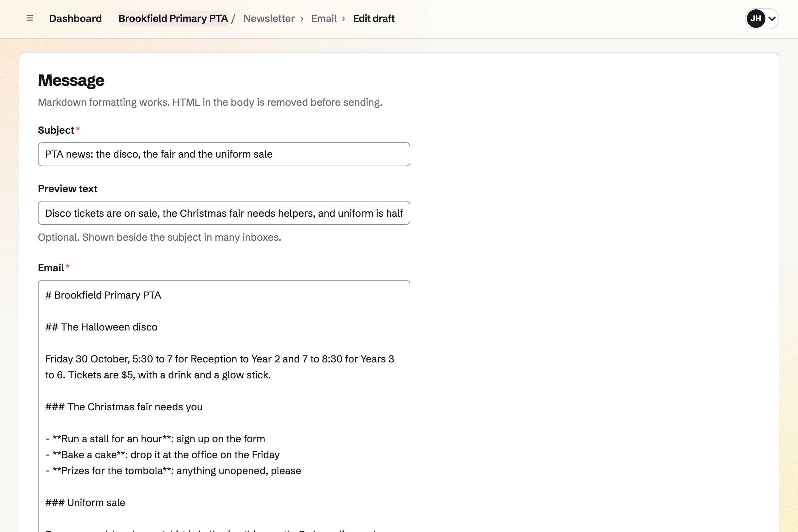Place the cursor on '# Brookfield Primary PTA' line

click(103, 295)
